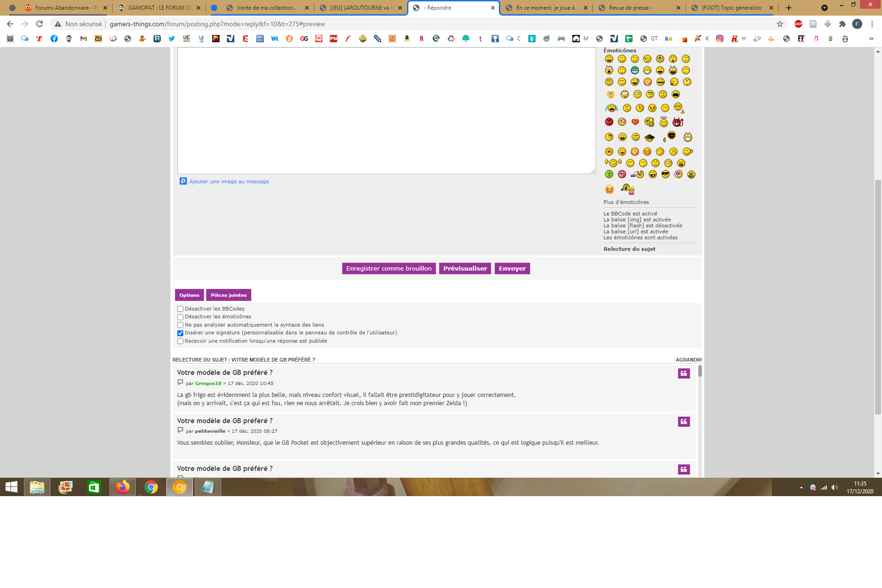Open Ajouter une image au message link
The height and width of the screenshot is (588, 882).
pos(229,181)
